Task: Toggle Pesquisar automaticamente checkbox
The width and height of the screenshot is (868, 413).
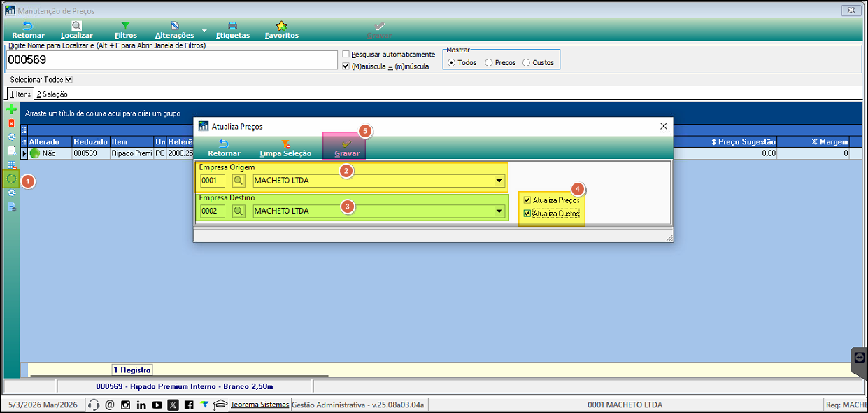Action: tap(346, 54)
